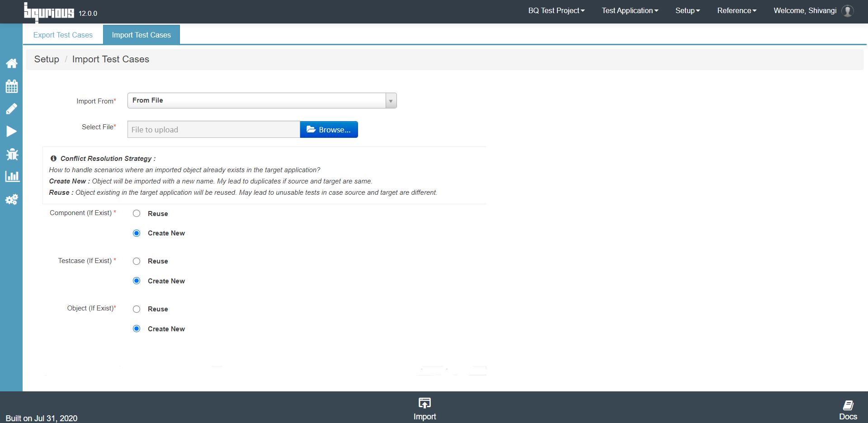Image resolution: width=868 pixels, height=423 pixels.
Task: Click Setup in the breadcrumb
Action: coord(47,59)
